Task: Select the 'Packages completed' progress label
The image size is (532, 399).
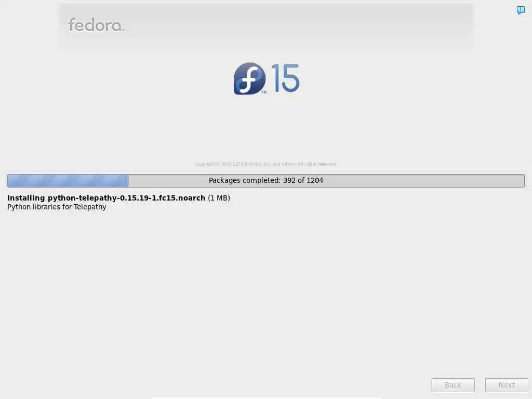Action: pos(245,180)
